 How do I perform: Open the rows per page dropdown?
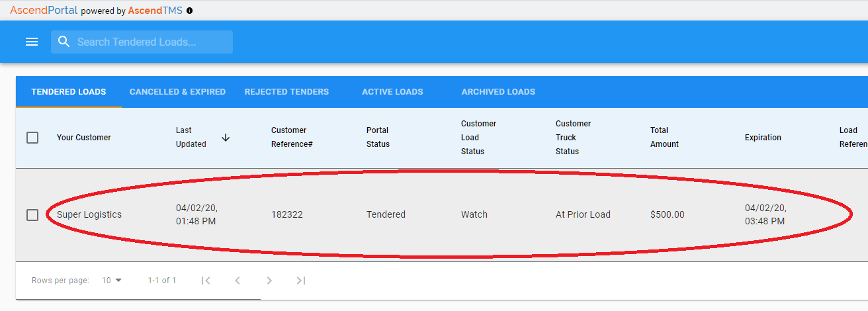[112, 281]
